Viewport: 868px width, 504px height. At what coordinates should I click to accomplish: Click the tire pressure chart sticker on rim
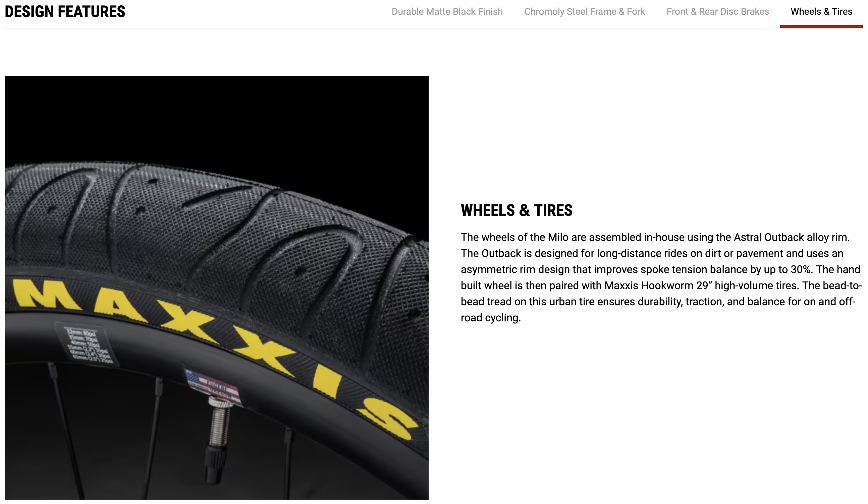click(88, 343)
